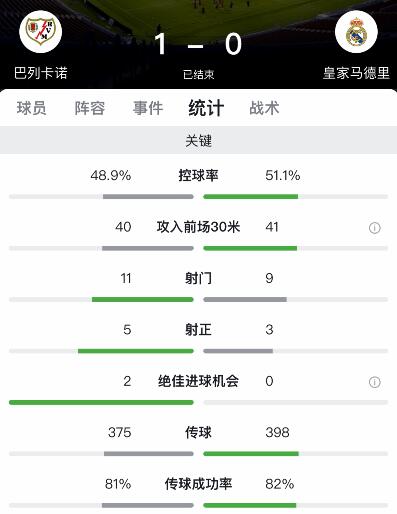Screen dimensions: 397x514
Task: Open the 战术 tab
Action: 264,108
